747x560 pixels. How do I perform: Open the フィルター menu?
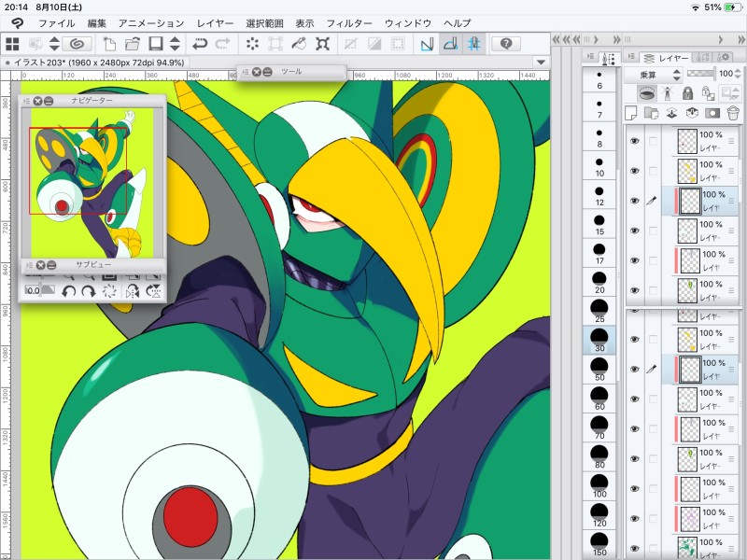(348, 23)
